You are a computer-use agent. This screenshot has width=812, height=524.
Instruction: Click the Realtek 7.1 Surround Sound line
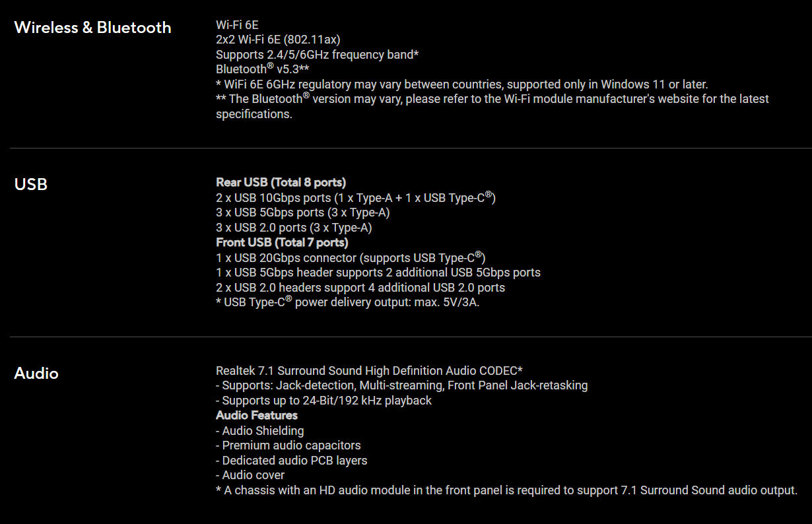tap(369, 371)
